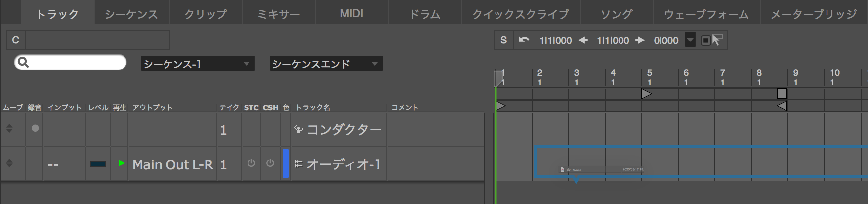Viewport: 868px width, 204px height.
Task: Click the Main Out L-R output
Action: 172,164
